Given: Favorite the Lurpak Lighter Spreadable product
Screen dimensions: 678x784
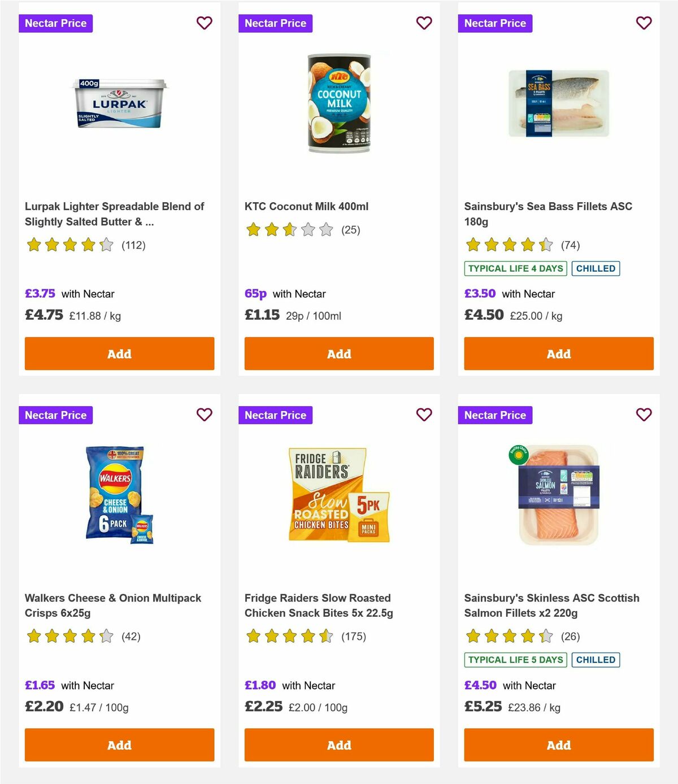Looking at the screenshot, I should click(204, 23).
